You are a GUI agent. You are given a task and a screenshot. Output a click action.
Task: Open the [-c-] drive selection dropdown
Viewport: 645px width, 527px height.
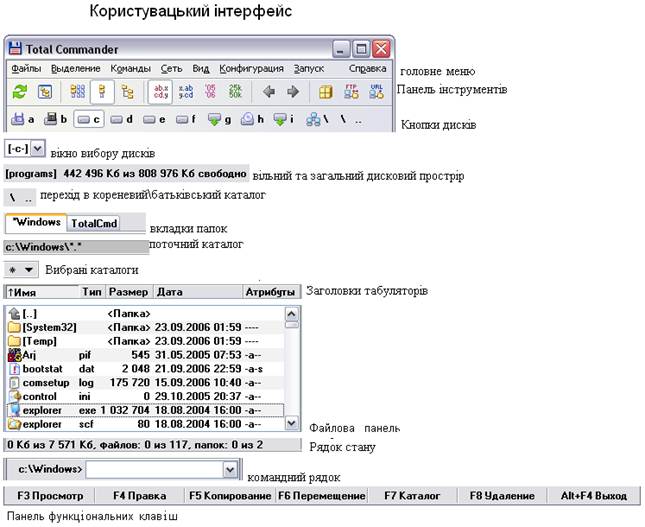(x=37, y=148)
